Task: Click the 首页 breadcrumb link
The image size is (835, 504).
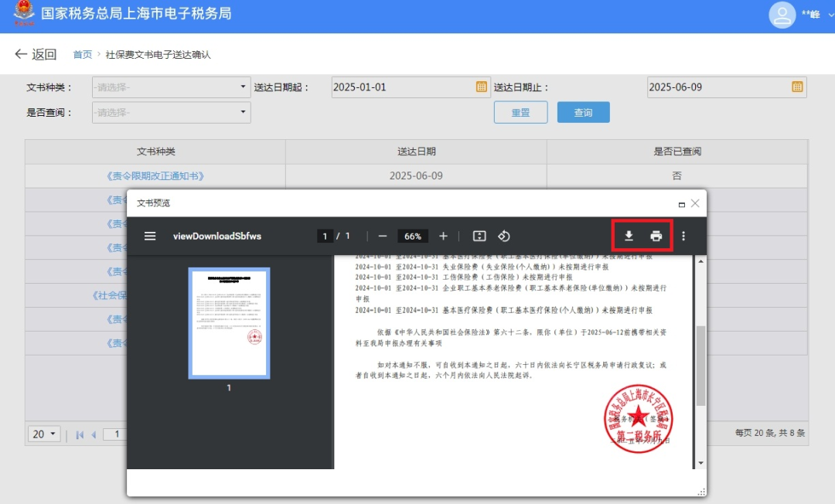Action: pyautogui.click(x=82, y=55)
